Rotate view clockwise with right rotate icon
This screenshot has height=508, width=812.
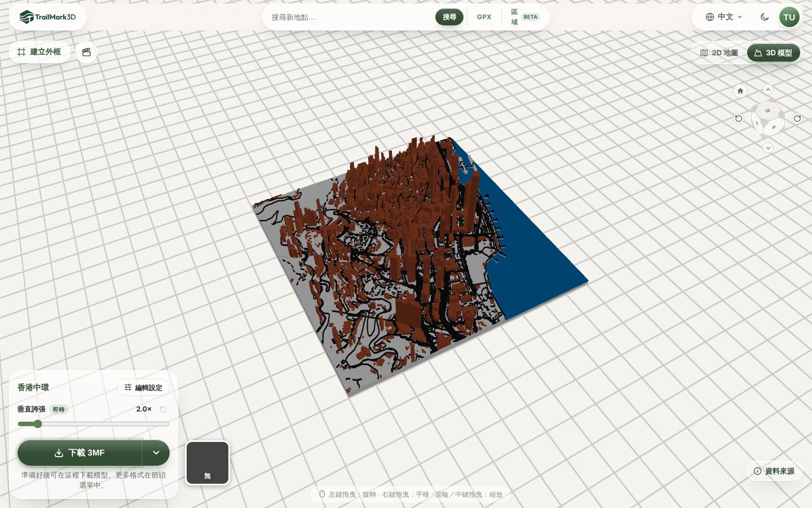click(797, 119)
